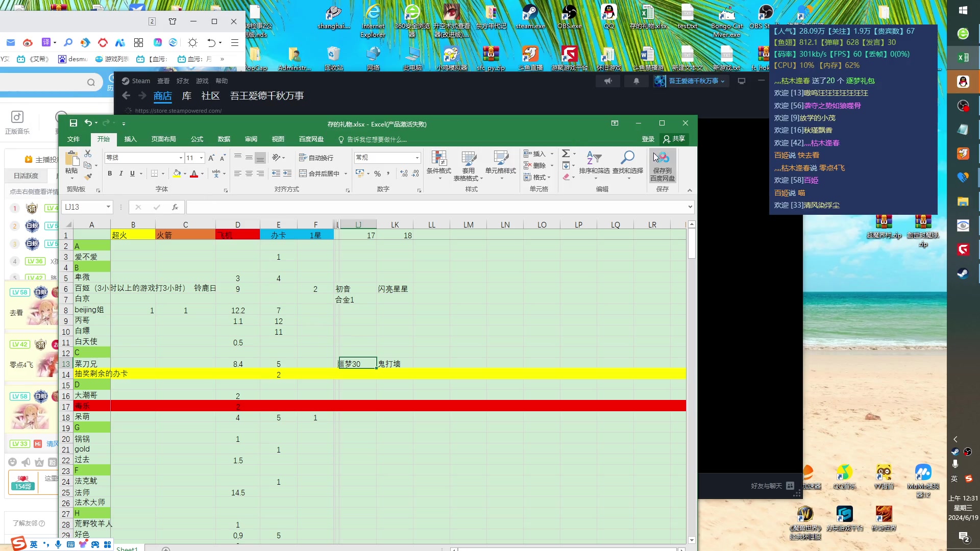The image size is (980, 551).
Task: Expand the formula bar chevron
Action: tap(690, 207)
